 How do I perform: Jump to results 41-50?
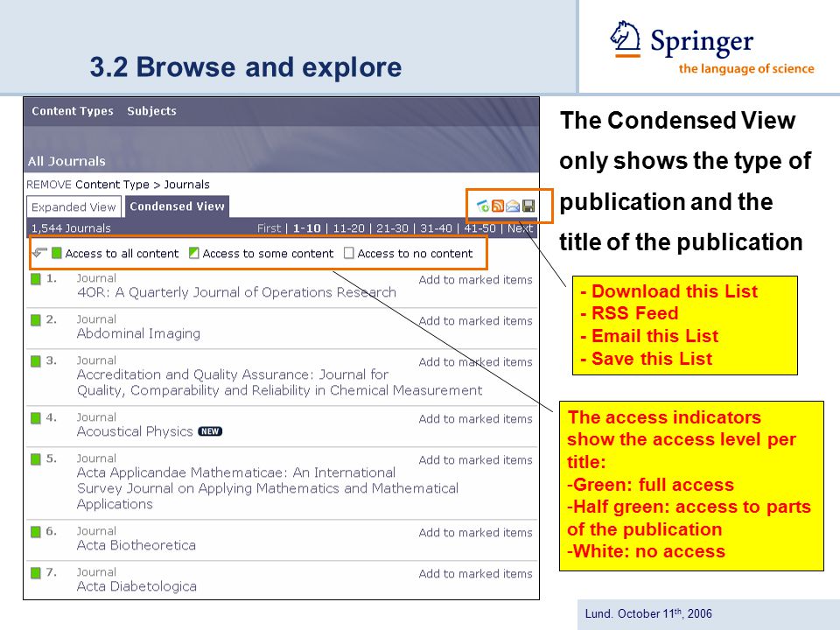point(480,228)
